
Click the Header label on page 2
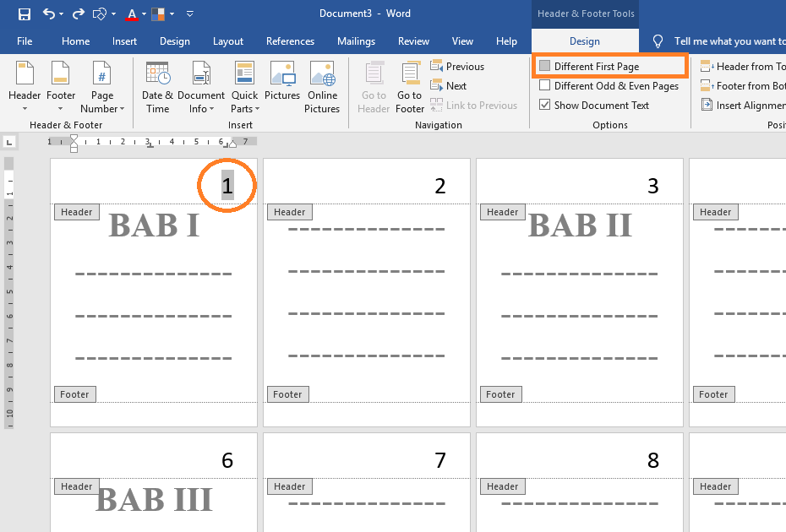coord(290,212)
